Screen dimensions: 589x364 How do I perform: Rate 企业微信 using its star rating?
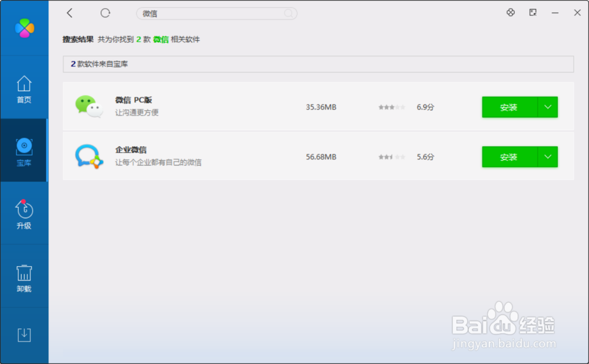392,157
